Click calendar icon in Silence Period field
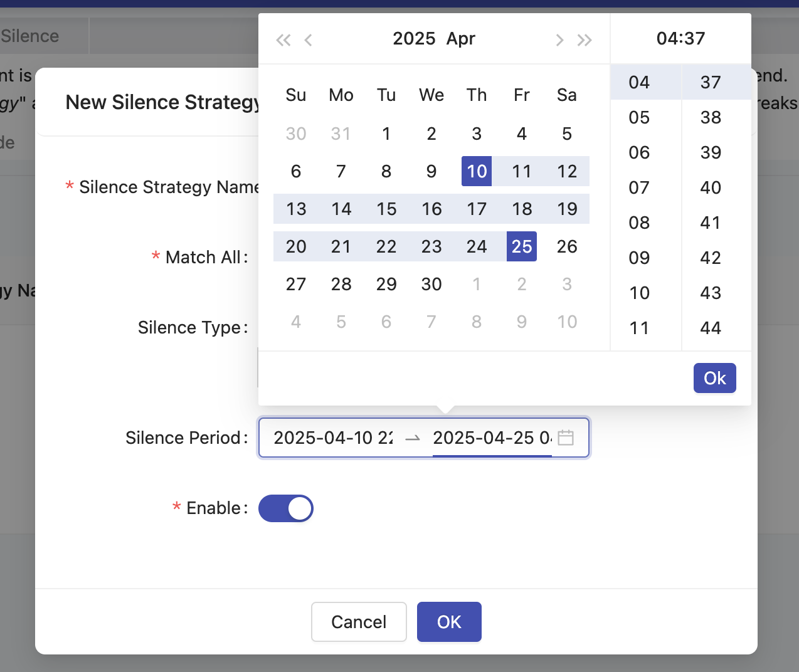The image size is (799, 672). tap(566, 438)
